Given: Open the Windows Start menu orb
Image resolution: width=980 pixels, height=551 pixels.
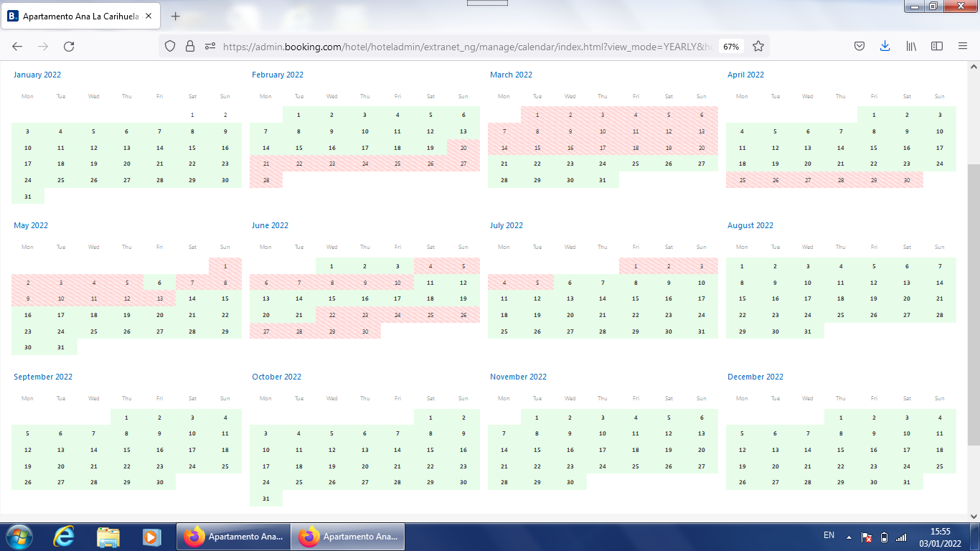Looking at the screenshot, I should [19, 537].
